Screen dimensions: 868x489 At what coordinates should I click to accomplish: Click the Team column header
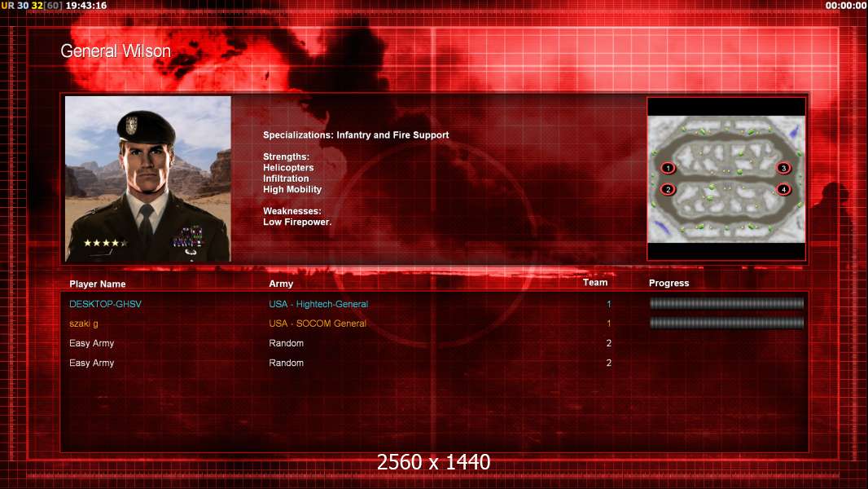coord(595,283)
